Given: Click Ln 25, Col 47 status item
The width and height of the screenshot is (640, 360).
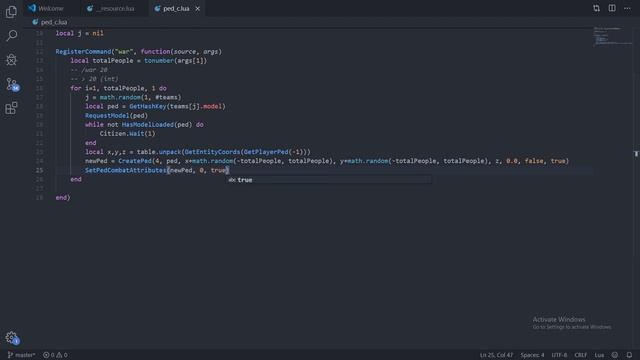Looking at the screenshot, I should 496,355.
